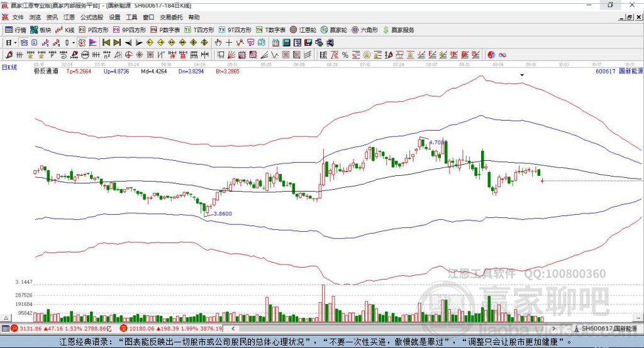Click the SH600617 国新能源 status bar entry
644x348 pixels.
tap(606, 329)
